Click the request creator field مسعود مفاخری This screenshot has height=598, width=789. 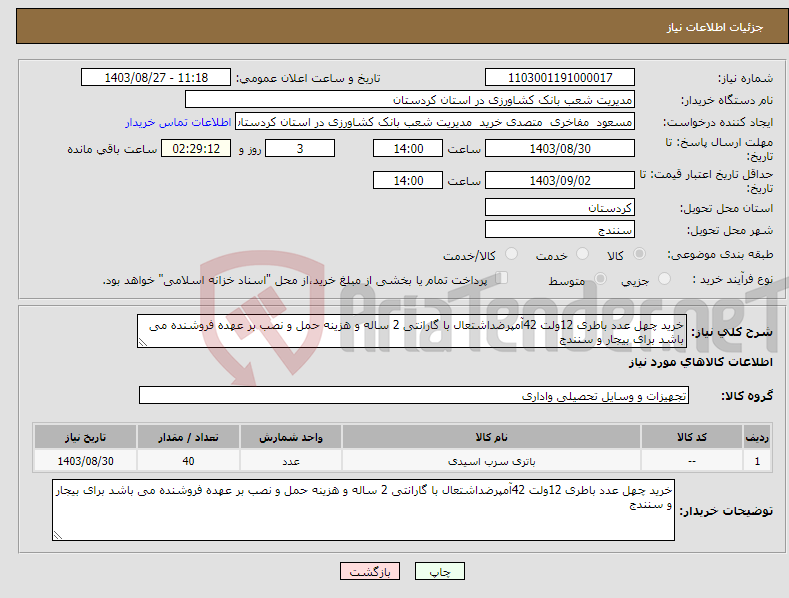pyautogui.click(x=435, y=122)
